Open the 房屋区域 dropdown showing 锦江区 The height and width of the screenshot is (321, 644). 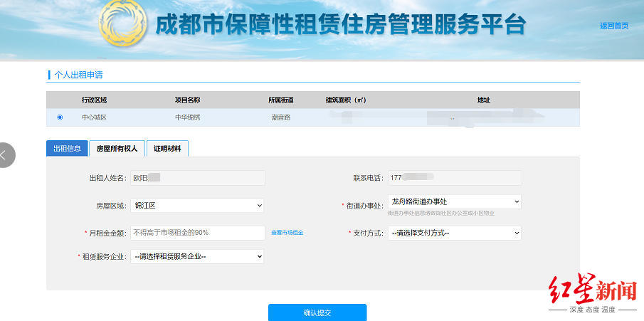click(x=197, y=206)
